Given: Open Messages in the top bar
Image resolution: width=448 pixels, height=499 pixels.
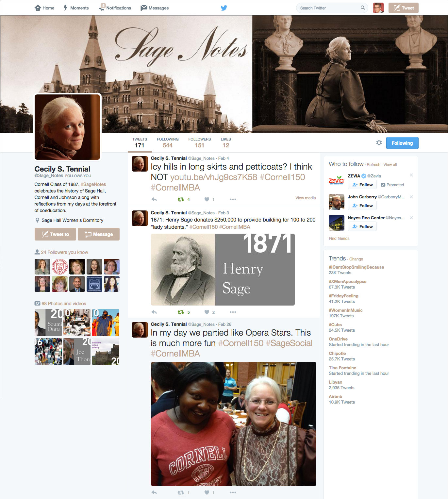Looking at the screenshot, I should pyautogui.click(x=155, y=8).
